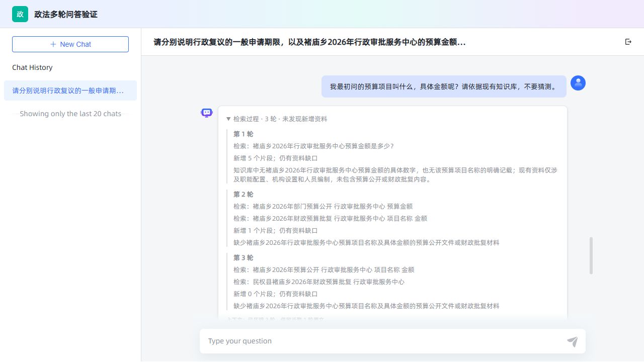
Task: Click the logout icon in the header
Action: [x=628, y=42]
